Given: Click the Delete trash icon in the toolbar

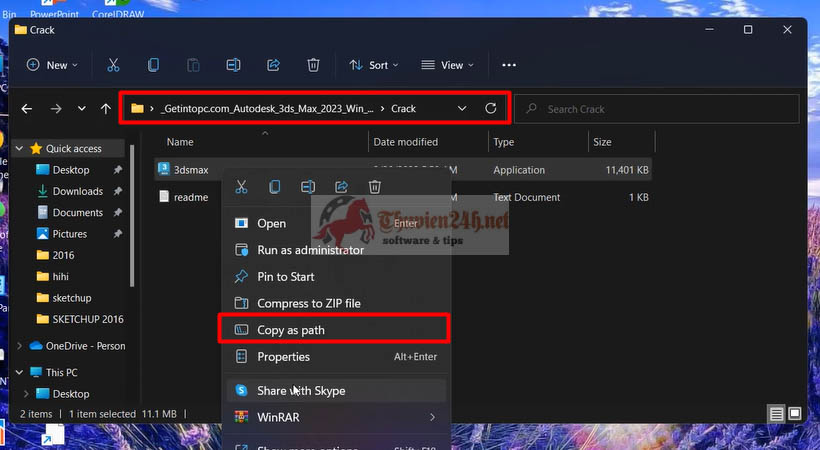Looking at the screenshot, I should (x=313, y=65).
